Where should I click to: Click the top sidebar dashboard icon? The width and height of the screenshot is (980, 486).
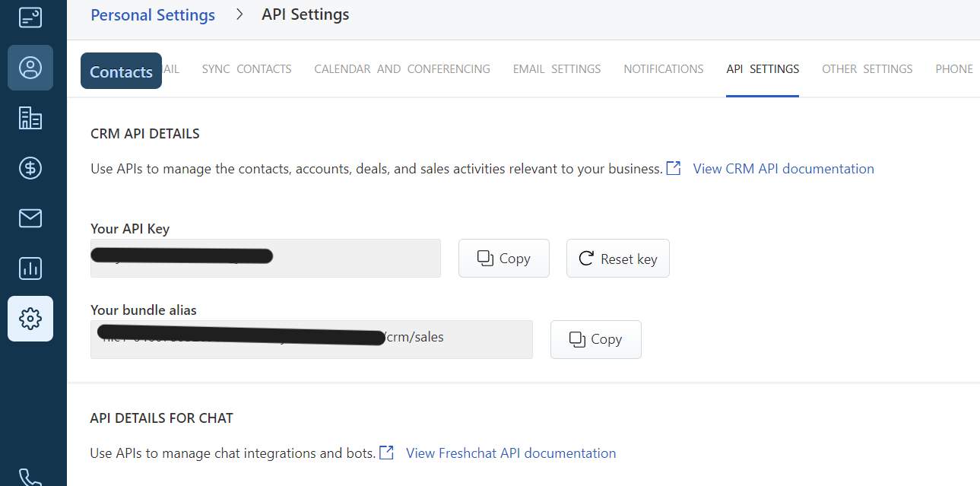click(x=30, y=17)
